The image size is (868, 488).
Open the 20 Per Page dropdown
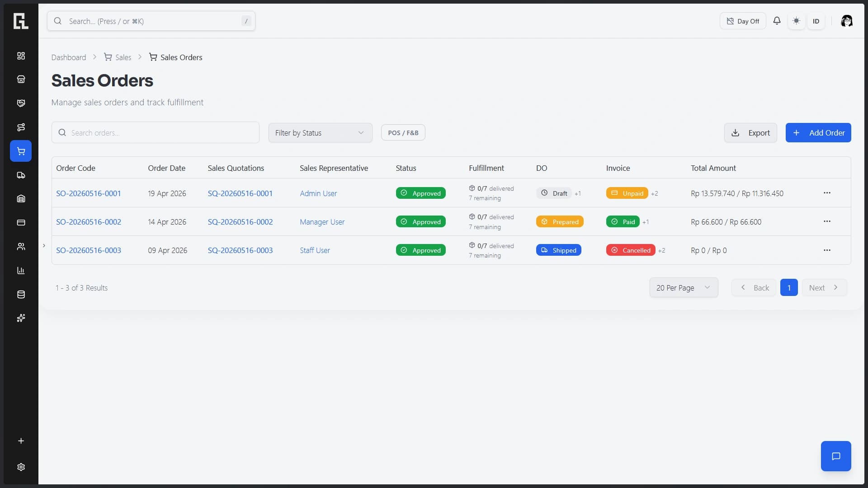point(684,287)
